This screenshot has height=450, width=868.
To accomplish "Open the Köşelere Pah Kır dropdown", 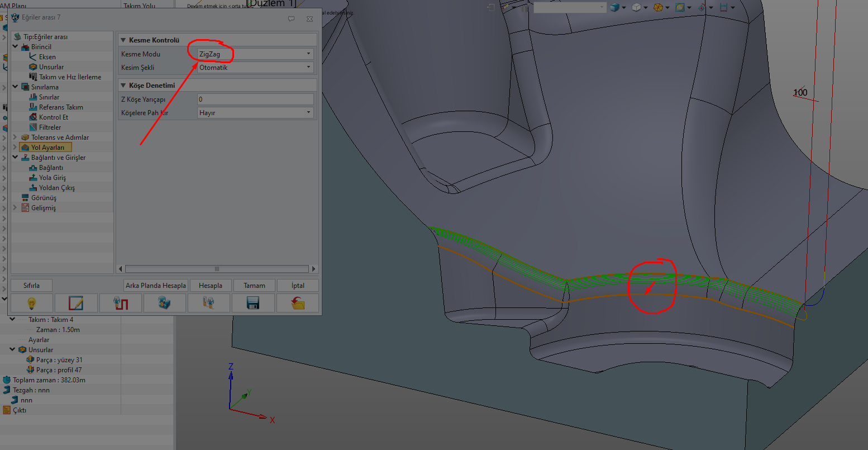I will [255, 113].
